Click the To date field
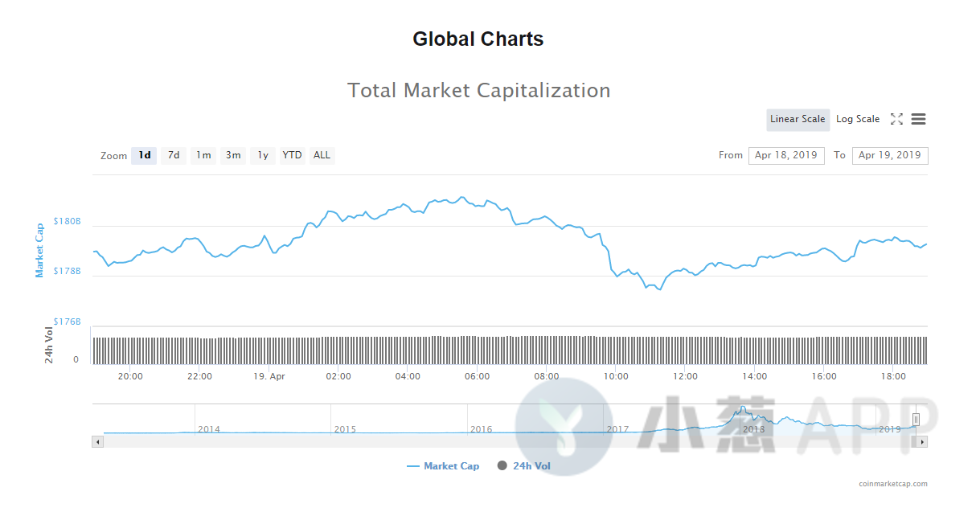The height and width of the screenshot is (508, 980). tap(889, 155)
